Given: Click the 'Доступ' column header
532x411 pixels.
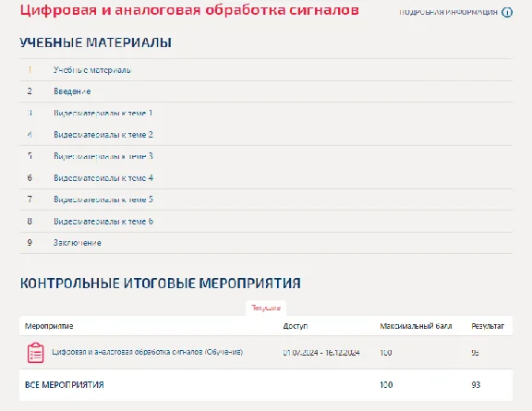Looking at the screenshot, I should click(x=296, y=326).
